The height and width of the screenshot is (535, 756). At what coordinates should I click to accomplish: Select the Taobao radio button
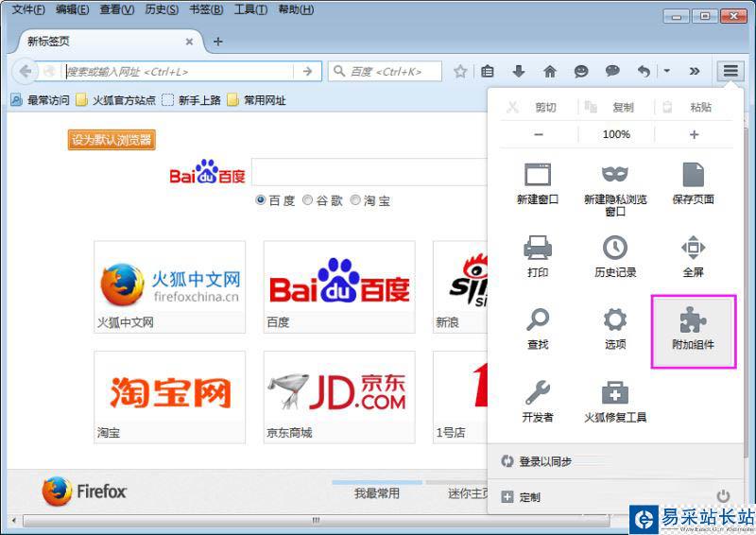pos(355,199)
